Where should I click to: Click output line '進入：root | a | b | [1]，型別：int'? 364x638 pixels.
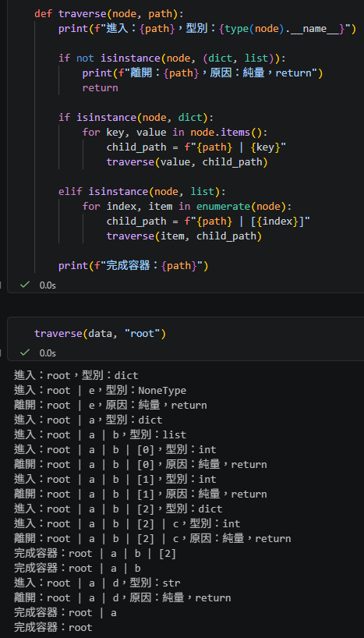pos(115,479)
